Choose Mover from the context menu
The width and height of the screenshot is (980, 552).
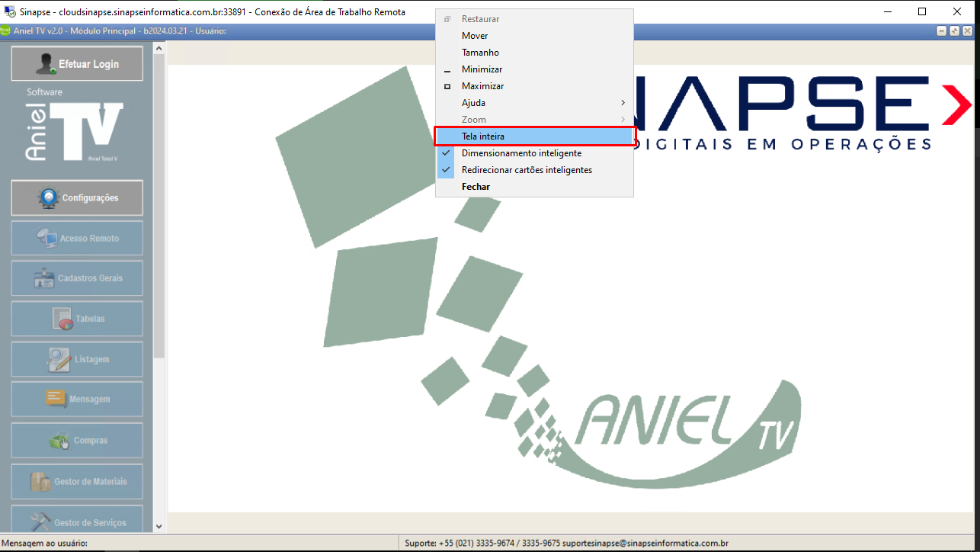[x=475, y=36]
